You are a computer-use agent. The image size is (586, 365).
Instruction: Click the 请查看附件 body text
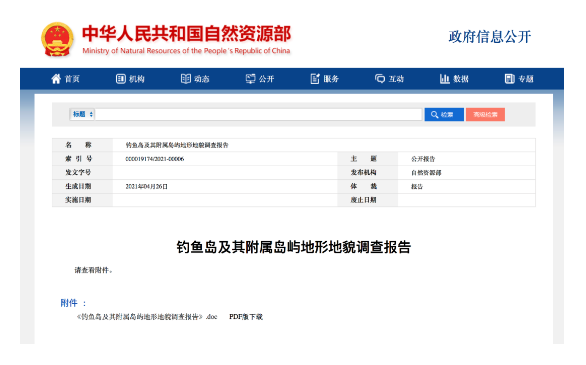pyautogui.click(x=93, y=270)
